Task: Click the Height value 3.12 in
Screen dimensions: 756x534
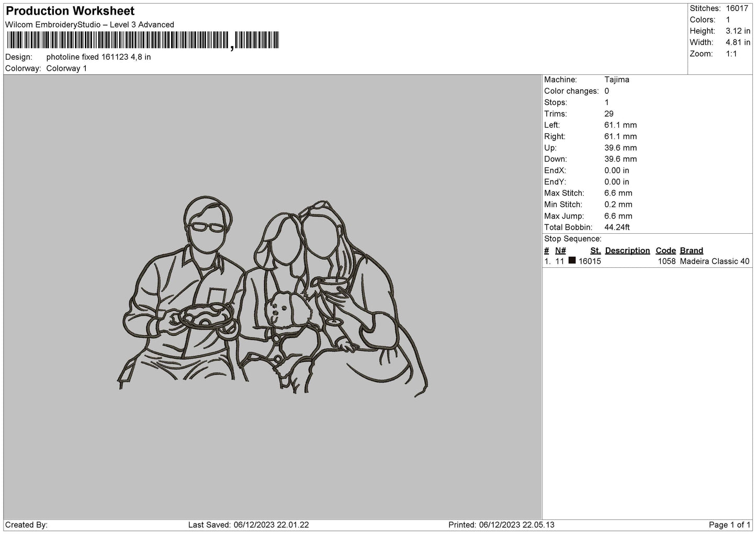Action: [x=738, y=31]
